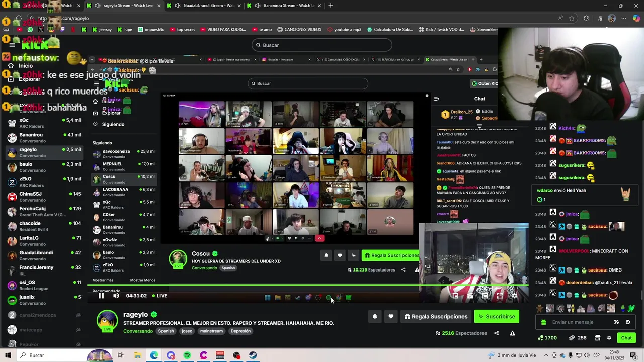
Task: Open zEkO channel in the sidebar
Action: (44, 182)
